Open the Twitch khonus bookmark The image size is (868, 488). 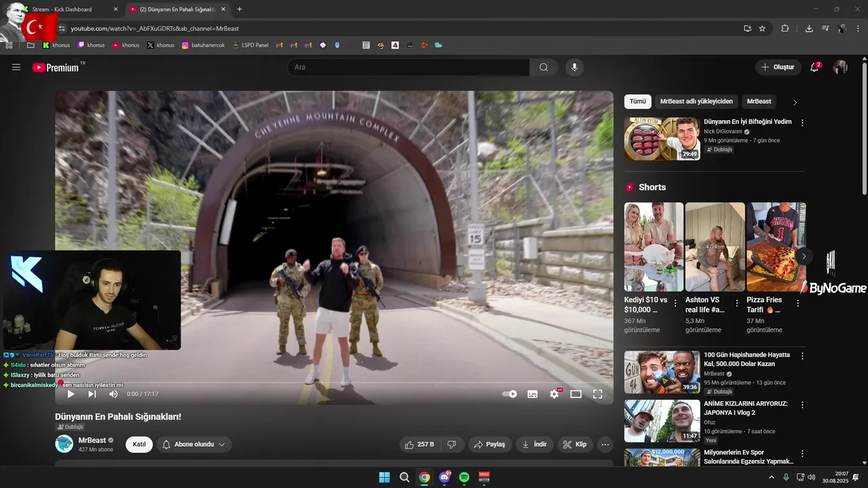click(x=91, y=45)
